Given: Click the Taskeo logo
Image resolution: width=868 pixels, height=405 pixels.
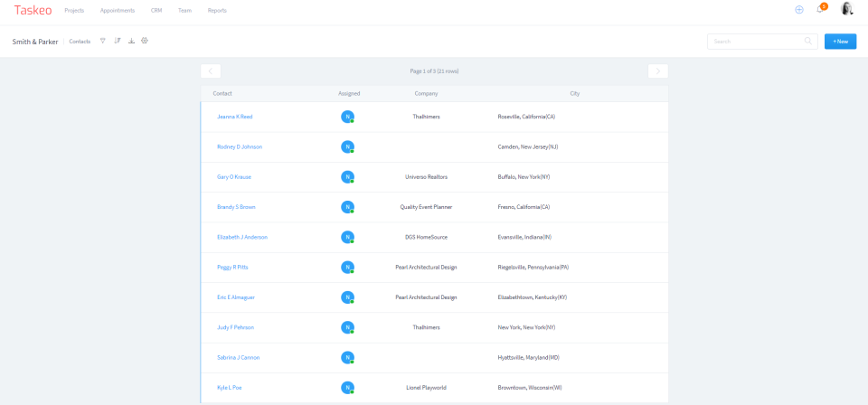Looking at the screenshot, I should point(33,10).
